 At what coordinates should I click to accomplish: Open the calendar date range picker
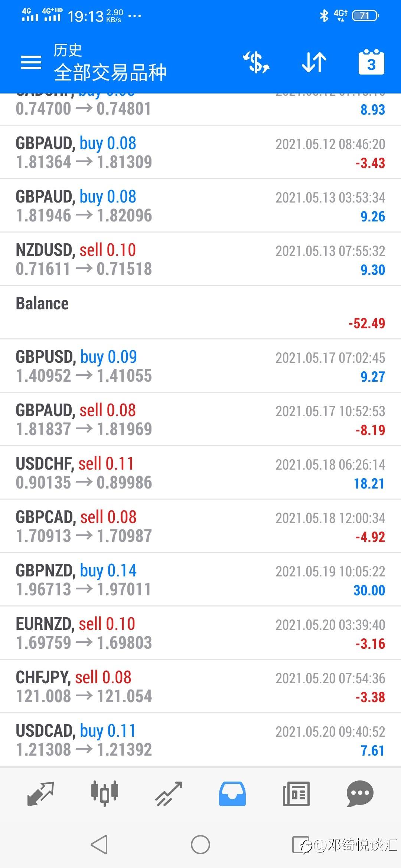pyautogui.click(x=371, y=62)
